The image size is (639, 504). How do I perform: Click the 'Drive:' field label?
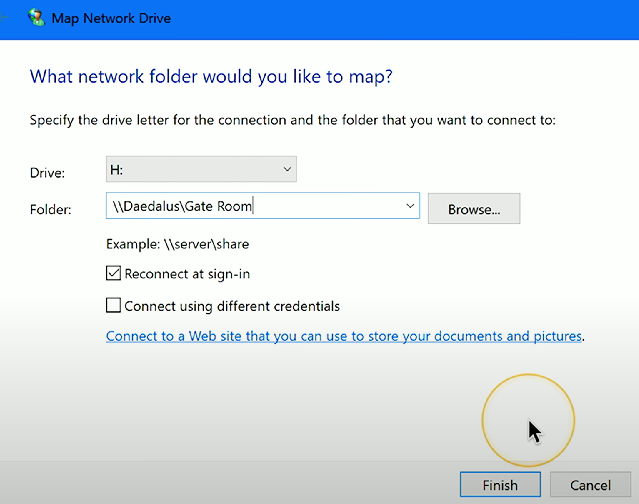pos(48,173)
